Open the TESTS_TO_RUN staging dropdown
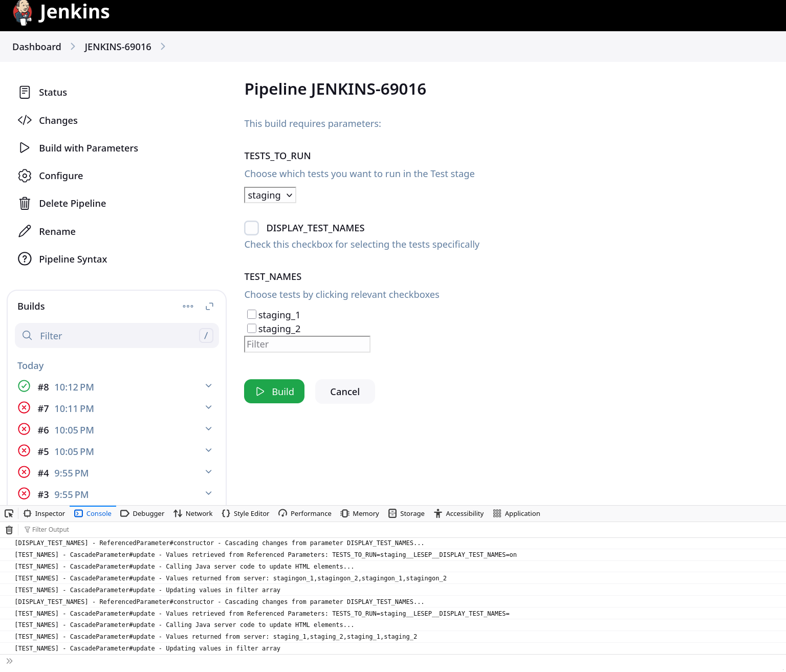786x672 pixels. tap(270, 195)
